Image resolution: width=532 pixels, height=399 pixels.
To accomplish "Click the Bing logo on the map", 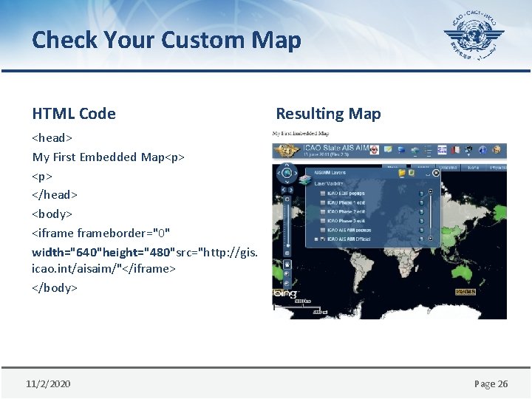I will pyautogui.click(x=285, y=293).
